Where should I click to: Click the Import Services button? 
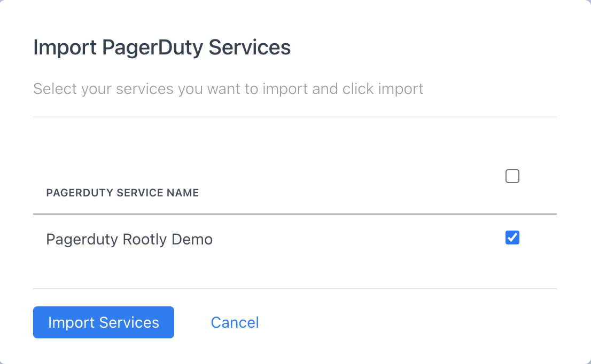point(104,322)
